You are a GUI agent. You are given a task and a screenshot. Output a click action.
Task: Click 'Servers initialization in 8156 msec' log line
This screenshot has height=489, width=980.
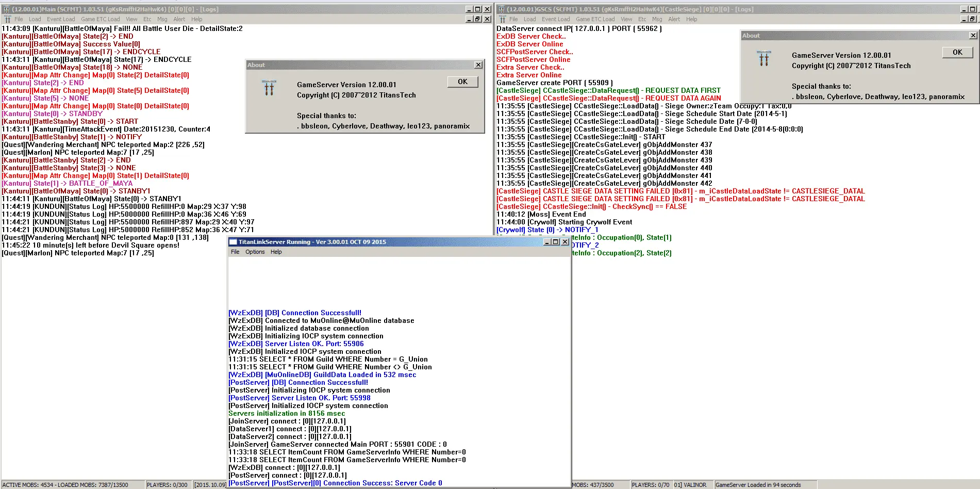coord(287,413)
